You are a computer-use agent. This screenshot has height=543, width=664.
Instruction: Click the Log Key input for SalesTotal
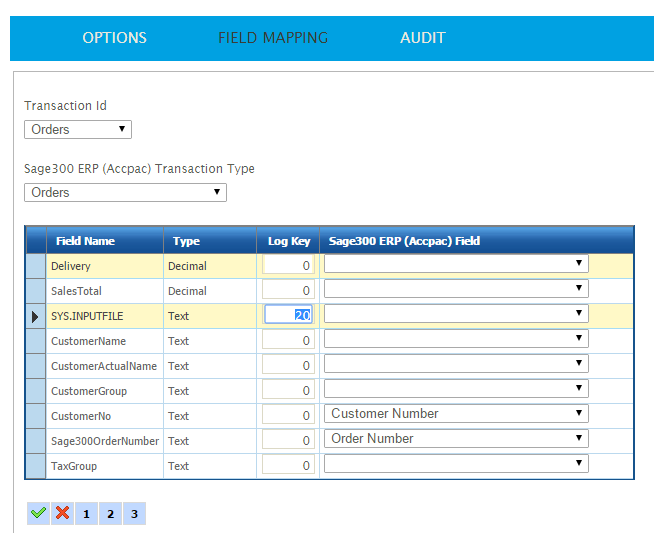tap(288, 290)
